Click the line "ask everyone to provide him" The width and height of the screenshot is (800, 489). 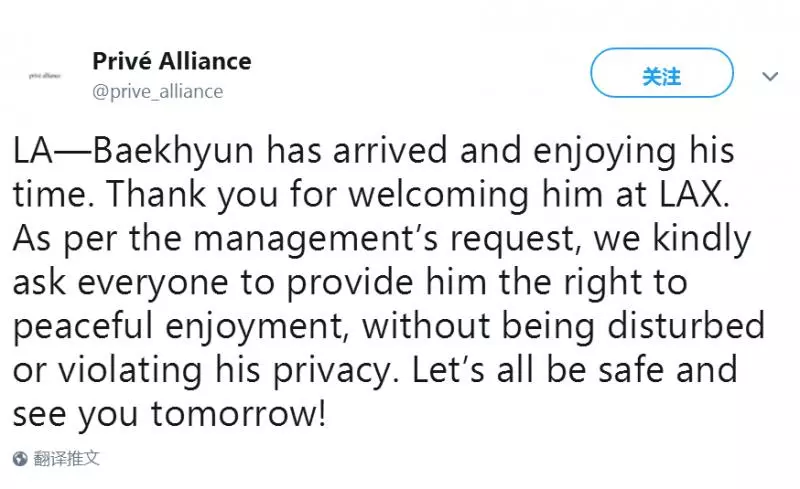[350, 283]
